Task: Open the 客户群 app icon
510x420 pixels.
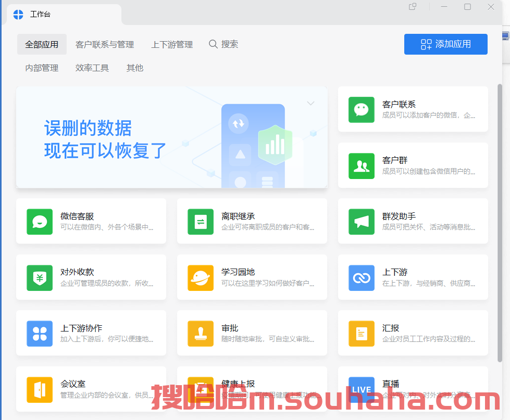Action: point(362,166)
